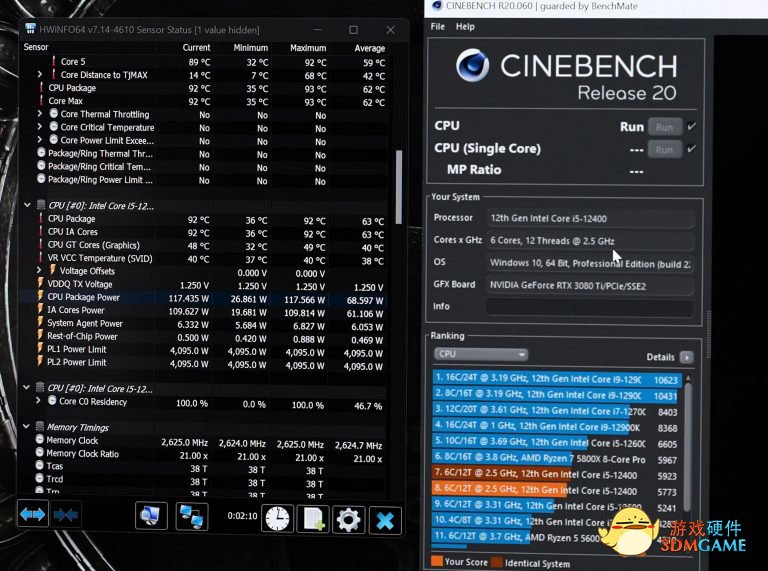Expand the Core Critical Temperature row

[40, 126]
